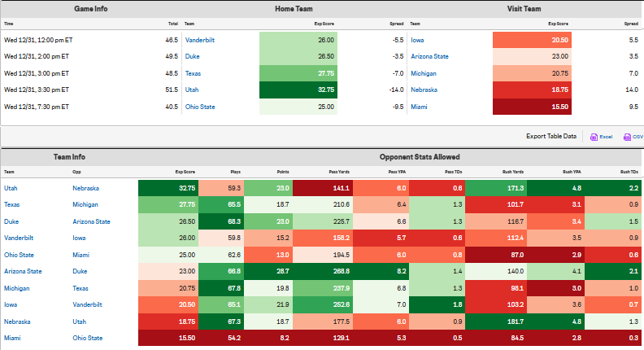Select the -14.0 home spread cell

[x=396, y=90]
